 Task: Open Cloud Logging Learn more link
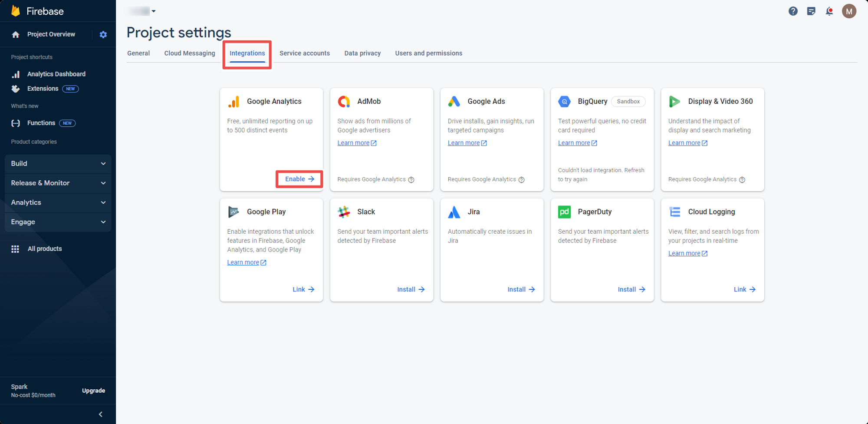688,254
